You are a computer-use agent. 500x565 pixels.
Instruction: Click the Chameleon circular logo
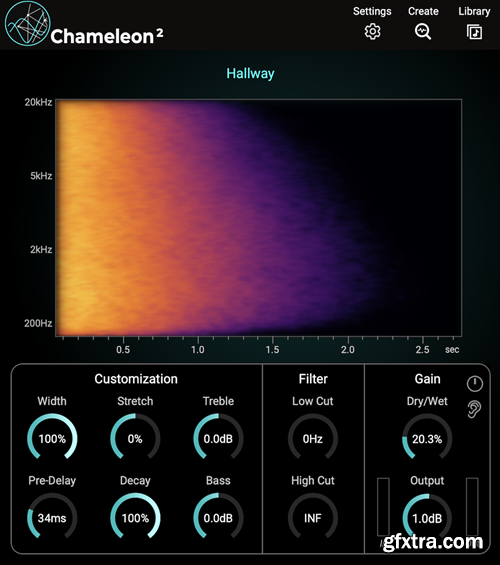click(27, 23)
